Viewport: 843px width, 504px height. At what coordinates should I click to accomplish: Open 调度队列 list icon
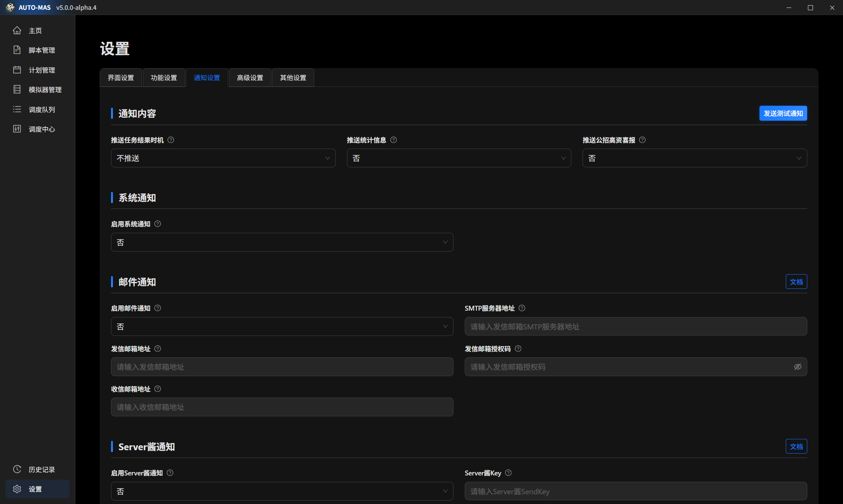17,109
